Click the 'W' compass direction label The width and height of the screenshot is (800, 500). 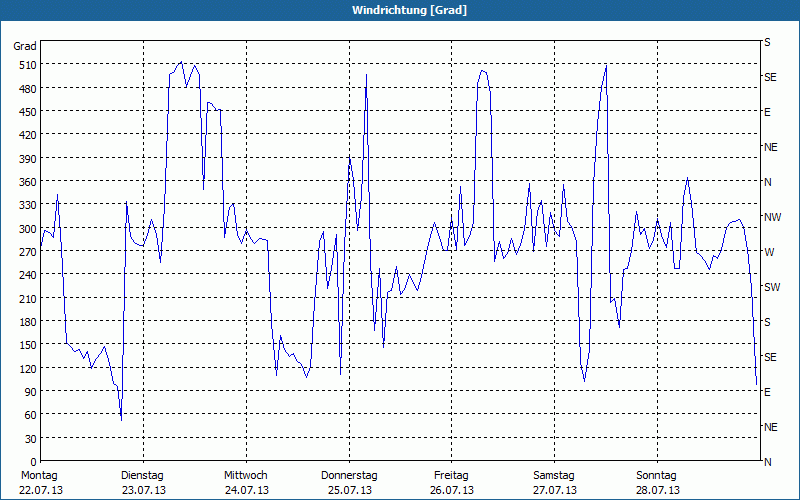[769, 252]
